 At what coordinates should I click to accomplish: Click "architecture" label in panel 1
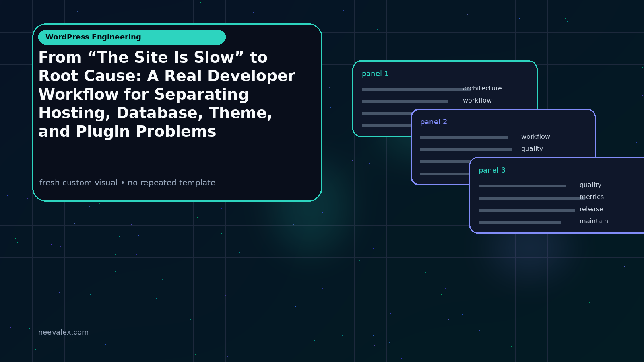coord(482,88)
